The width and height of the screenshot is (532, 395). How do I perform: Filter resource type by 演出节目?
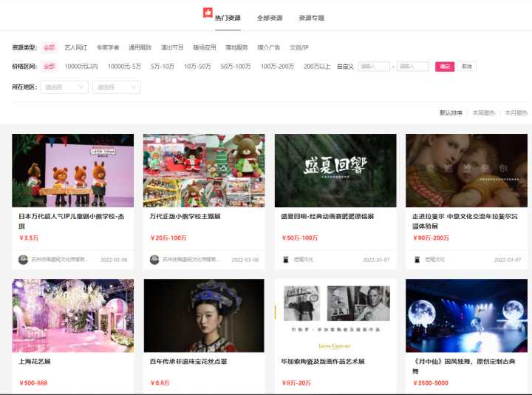pos(172,47)
